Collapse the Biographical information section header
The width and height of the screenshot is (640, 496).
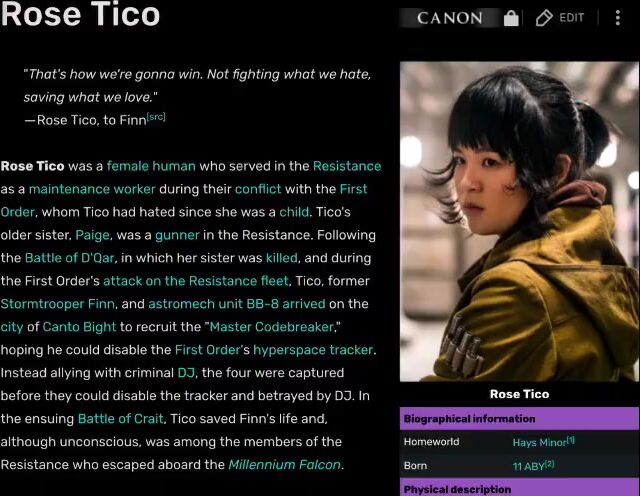(519, 419)
